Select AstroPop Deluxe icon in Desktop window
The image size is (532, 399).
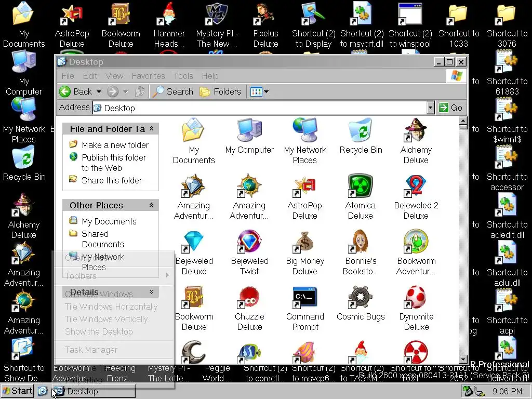pyautogui.click(x=304, y=196)
